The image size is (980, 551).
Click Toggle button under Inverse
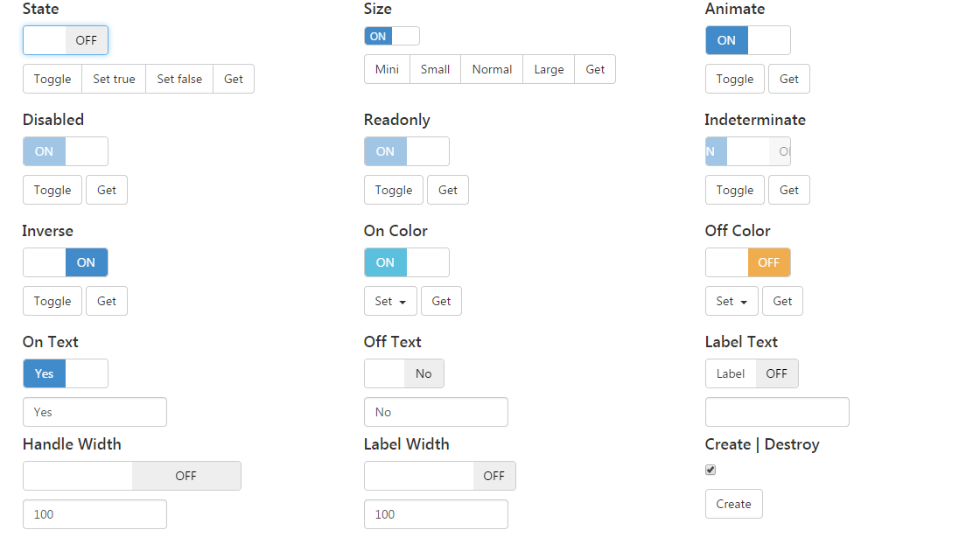click(52, 301)
